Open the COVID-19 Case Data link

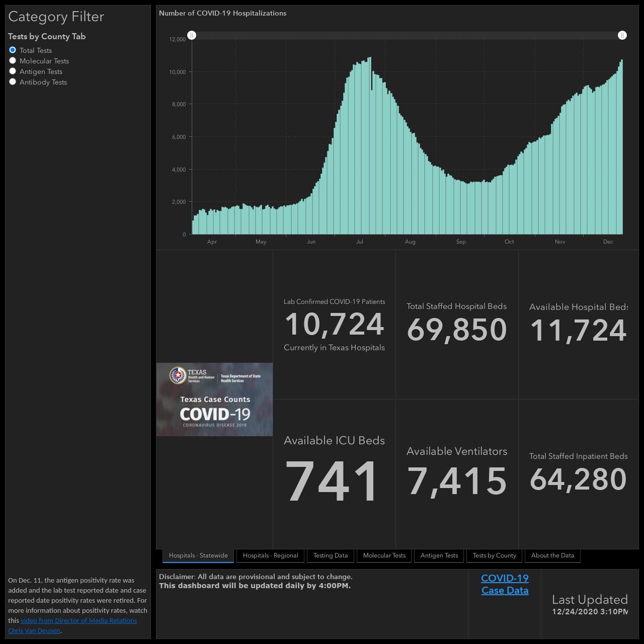[x=505, y=584]
